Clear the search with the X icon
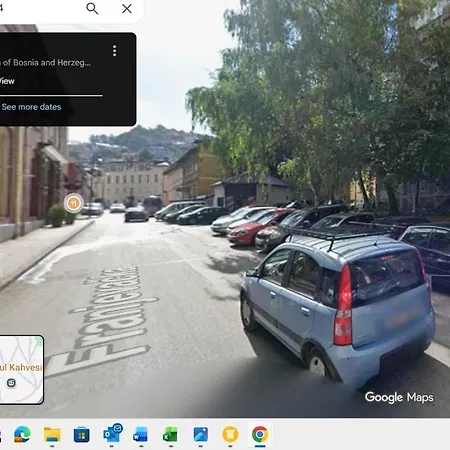This screenshot has height=450, width=450. click(x=127, y=8)
